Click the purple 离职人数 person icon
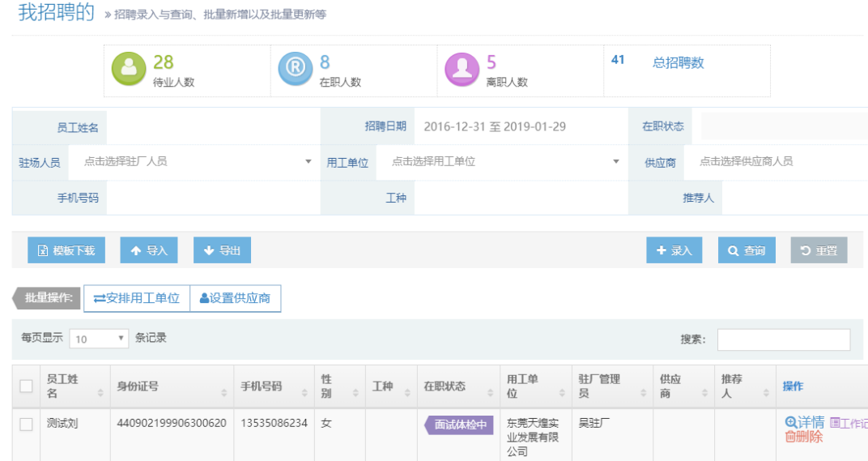 pyautogui.click(x=462, y=70)
